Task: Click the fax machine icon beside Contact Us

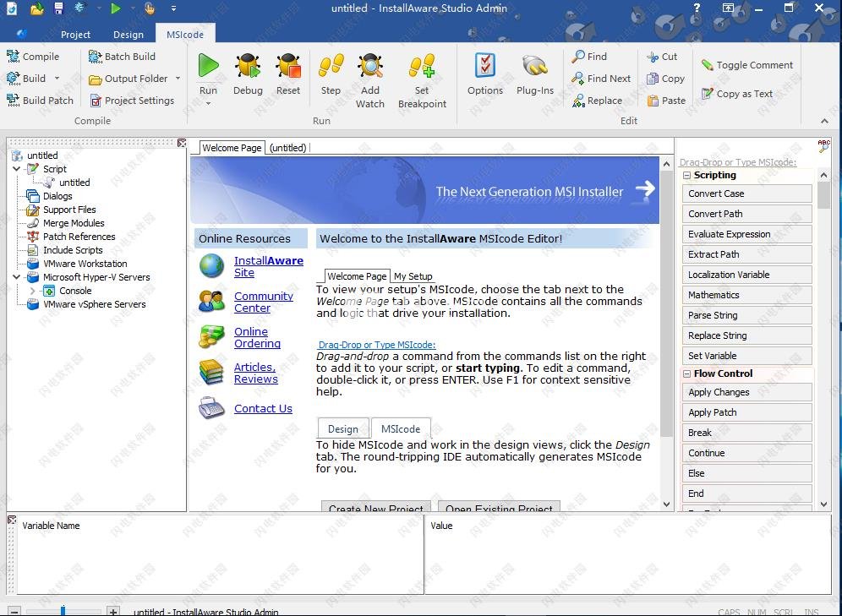Action: [x=211, y=408]
